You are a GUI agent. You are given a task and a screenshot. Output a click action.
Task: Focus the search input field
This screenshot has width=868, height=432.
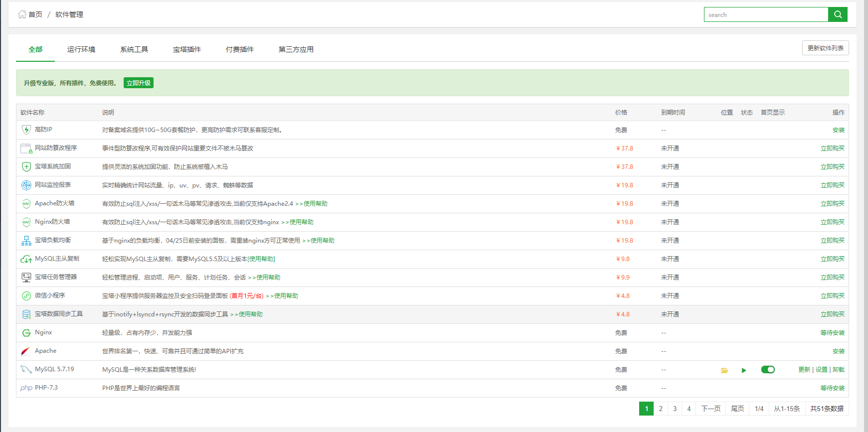[x=766, y=14]
